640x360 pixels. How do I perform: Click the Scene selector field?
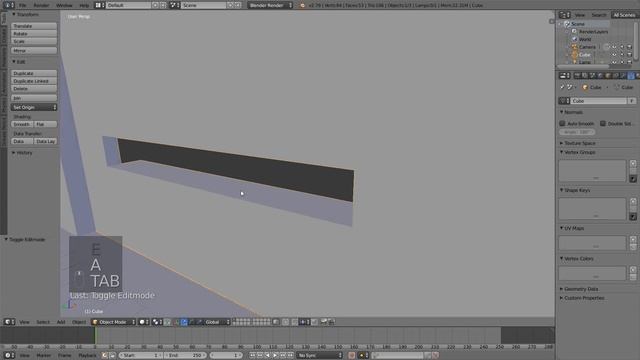[203, 5]
